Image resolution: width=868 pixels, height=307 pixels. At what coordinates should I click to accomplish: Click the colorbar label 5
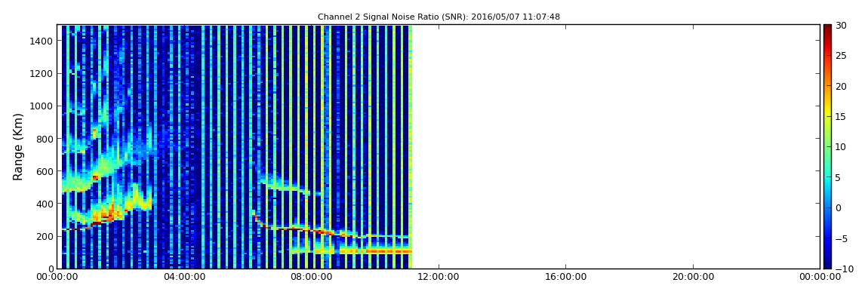838,177
